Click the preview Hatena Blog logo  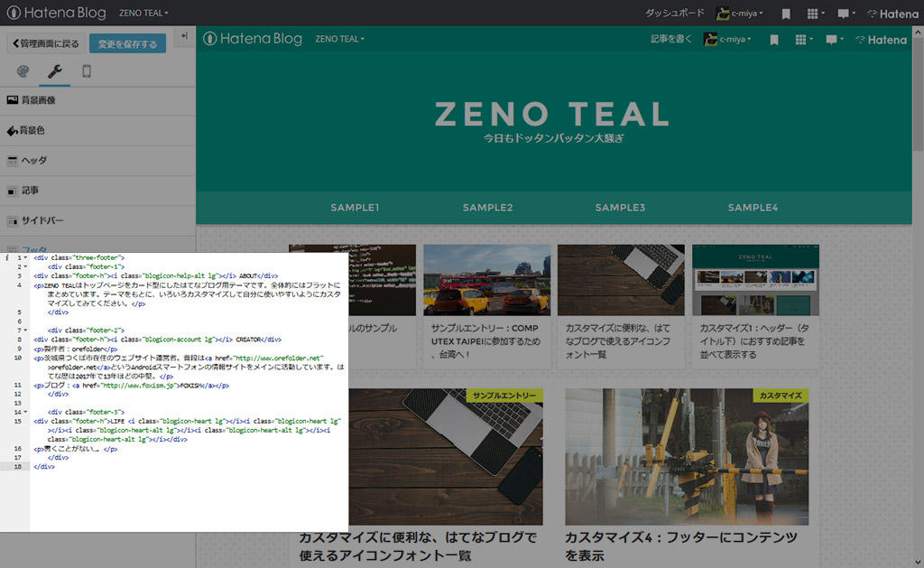click(x=253, y=39)
